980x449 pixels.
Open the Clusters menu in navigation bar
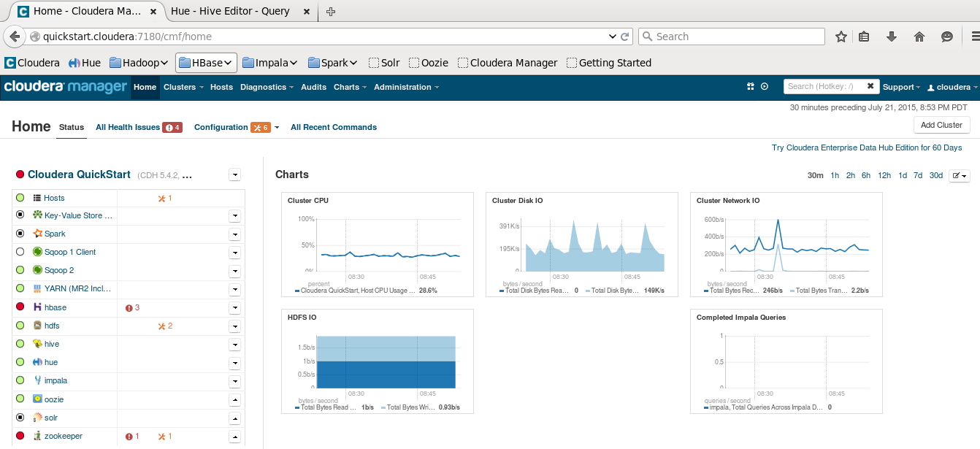coord(182,87)
